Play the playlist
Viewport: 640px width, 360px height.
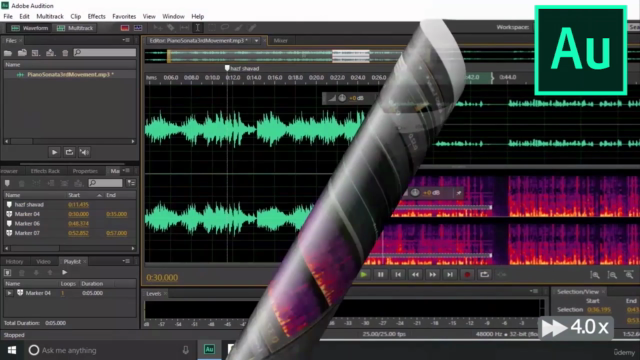[64, 273]
